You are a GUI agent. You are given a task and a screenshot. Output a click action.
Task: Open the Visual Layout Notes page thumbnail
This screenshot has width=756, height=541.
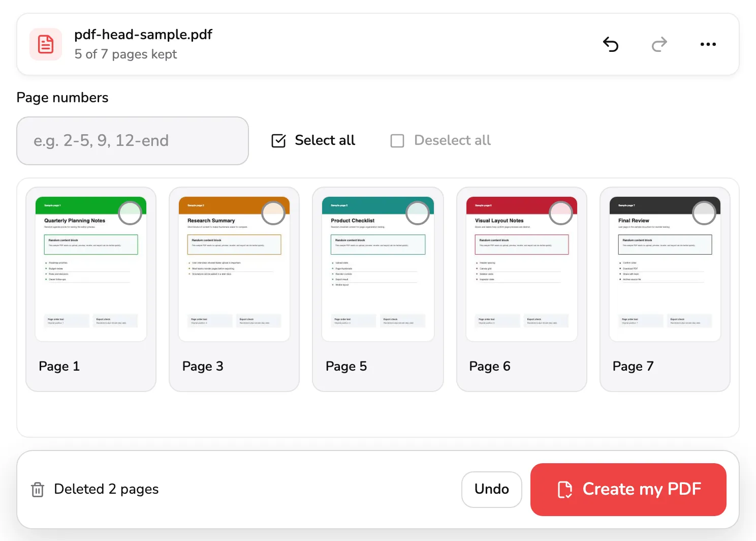522,269
